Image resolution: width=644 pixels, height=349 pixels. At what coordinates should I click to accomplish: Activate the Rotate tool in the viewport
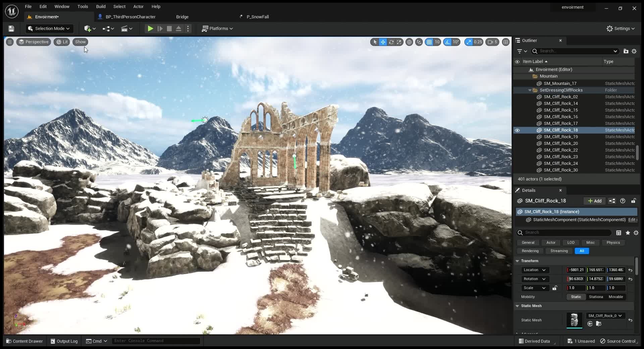coord(391,42)
